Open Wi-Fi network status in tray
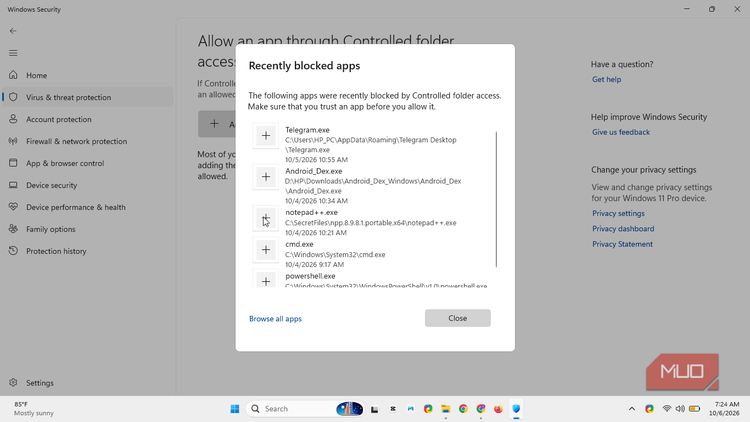This screenshot has width=750, height=422. (667, 409)
